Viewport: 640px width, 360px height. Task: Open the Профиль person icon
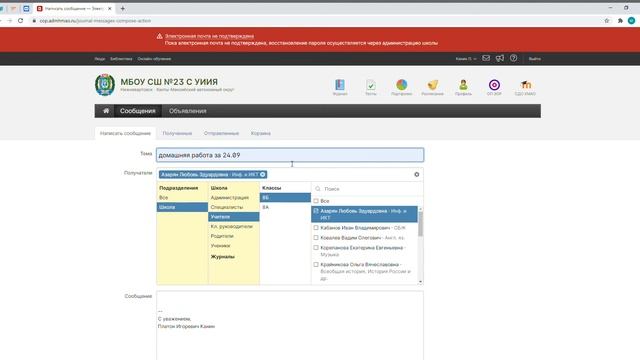[x=463, y=85]
